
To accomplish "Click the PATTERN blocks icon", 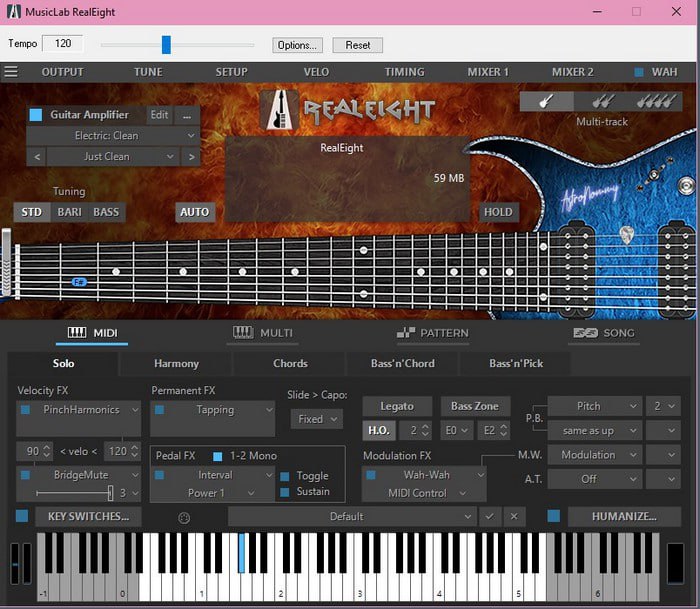I will coord(406,333).
